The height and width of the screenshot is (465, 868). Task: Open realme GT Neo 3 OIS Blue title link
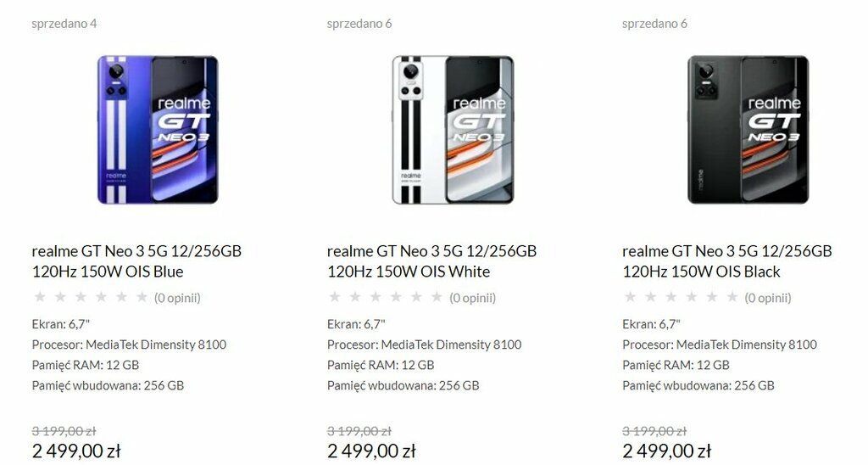136,261
